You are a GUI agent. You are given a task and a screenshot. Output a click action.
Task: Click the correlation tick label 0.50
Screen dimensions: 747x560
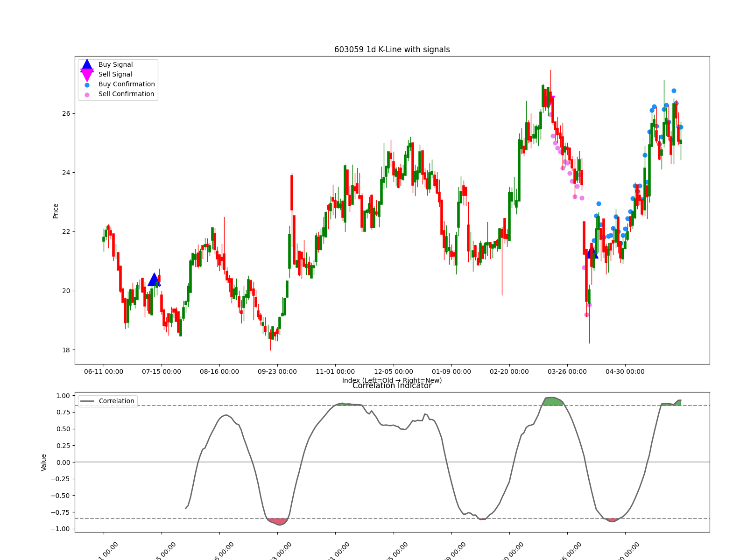tap(63, 429)
